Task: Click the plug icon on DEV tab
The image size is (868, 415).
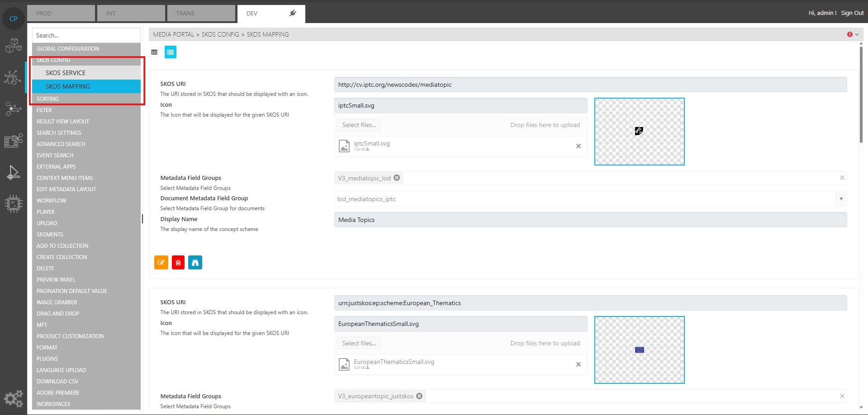Action: tap(293, 13)
